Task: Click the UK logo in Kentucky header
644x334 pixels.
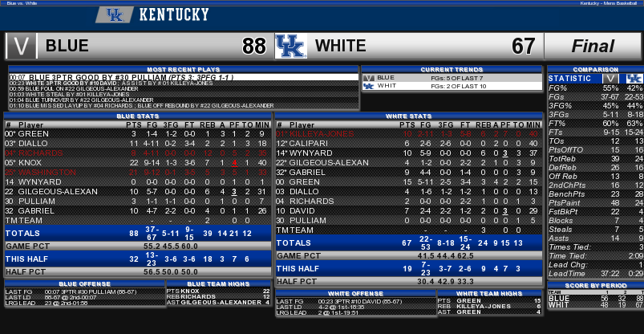Action: click(x=115, y=15)
